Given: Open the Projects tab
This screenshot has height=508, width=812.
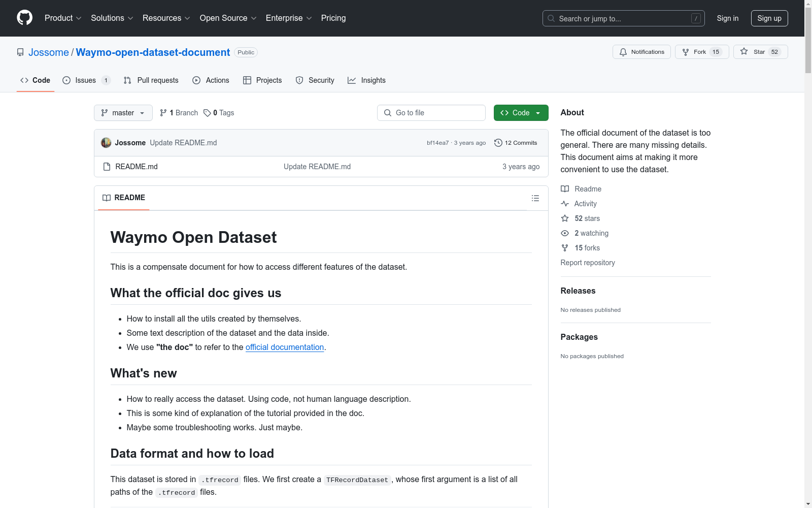Looking at the screenshot, I should point(262,80).
